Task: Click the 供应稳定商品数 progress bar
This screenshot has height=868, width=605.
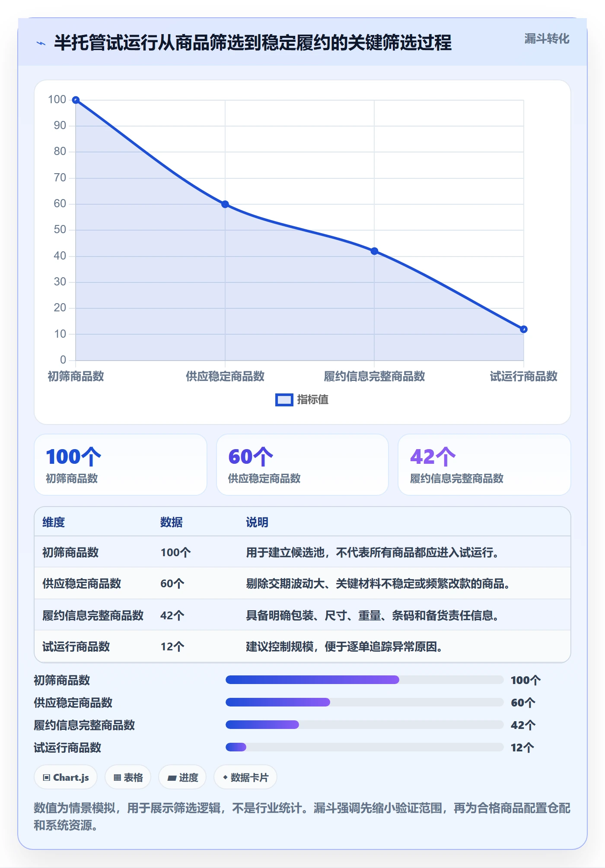Action: 364,703
